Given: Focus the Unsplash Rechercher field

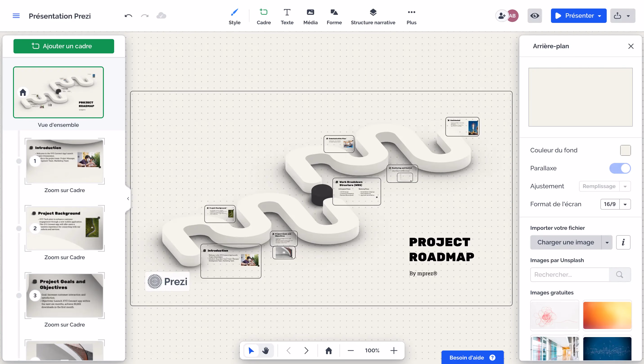Looking at the screenshot, I should pos(569,274).
